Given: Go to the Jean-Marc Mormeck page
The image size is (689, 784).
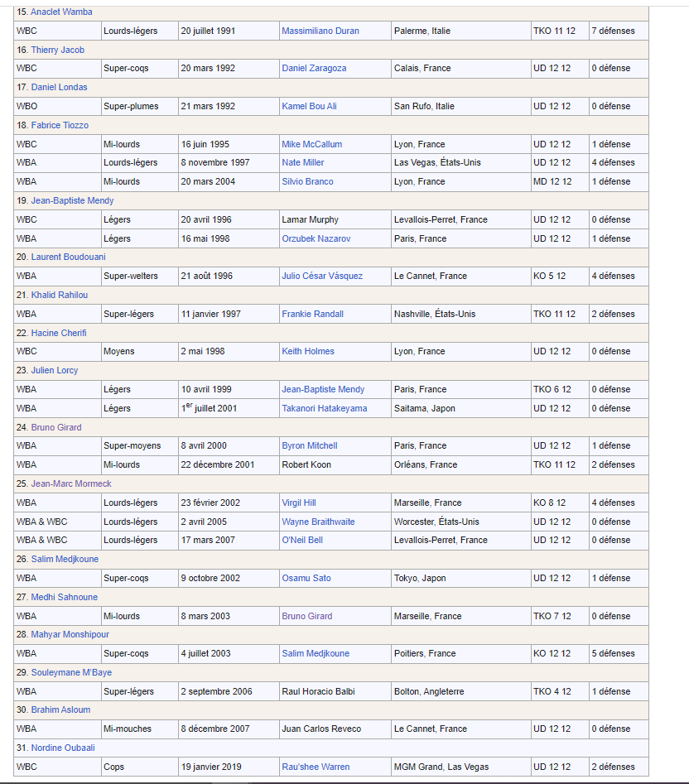Looking at the screenshot, I should click(70, 483).
